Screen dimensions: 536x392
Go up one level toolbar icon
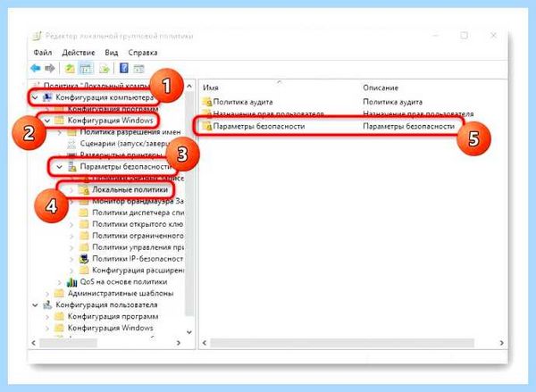click(x=70, y=69)
